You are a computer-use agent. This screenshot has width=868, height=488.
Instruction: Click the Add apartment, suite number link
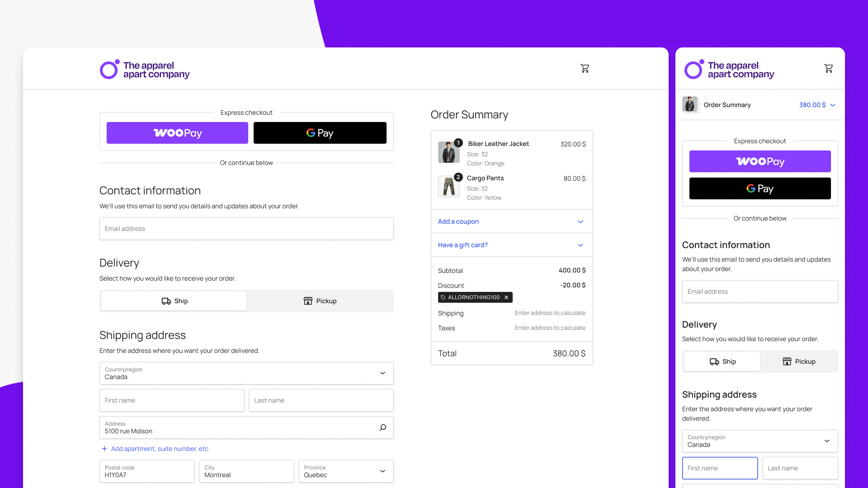[x=160, y=449]
